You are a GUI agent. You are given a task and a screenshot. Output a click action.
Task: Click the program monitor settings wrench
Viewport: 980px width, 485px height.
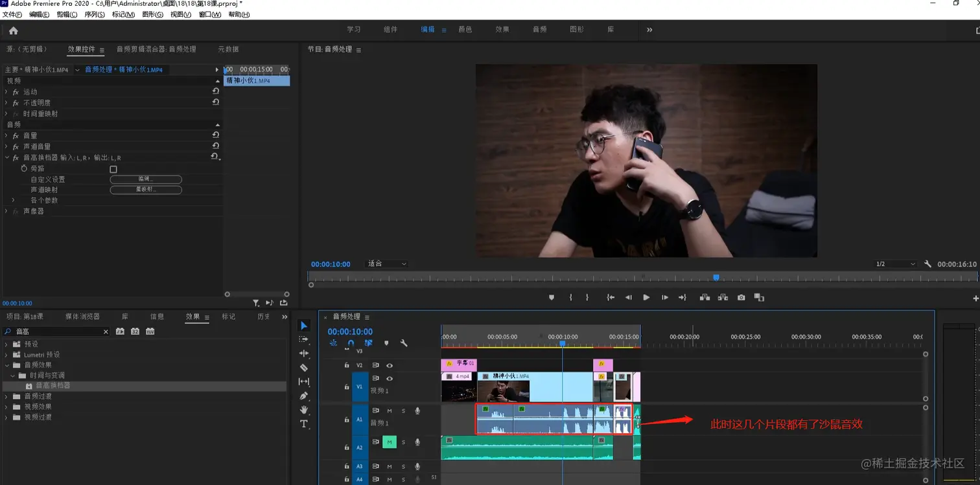coord(927,264)
